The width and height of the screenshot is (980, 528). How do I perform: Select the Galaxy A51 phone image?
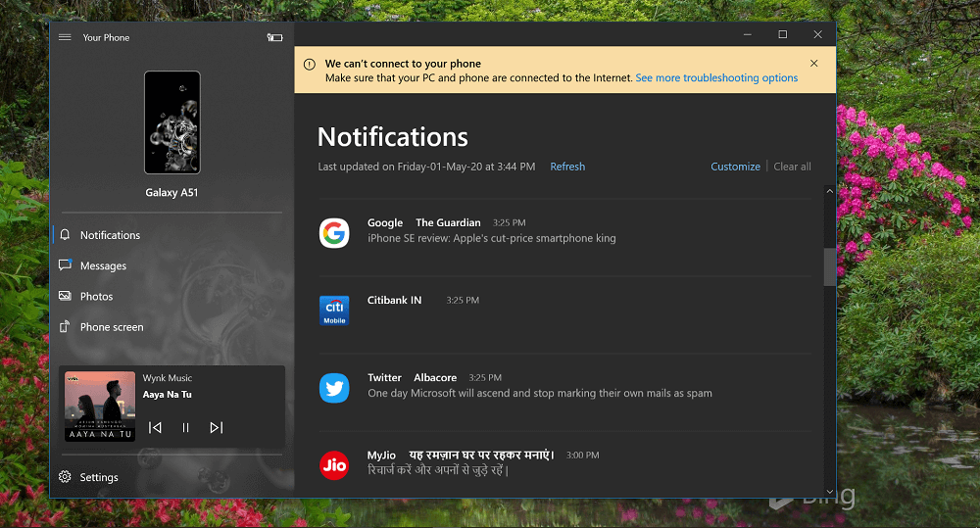(x=172, y=122)
